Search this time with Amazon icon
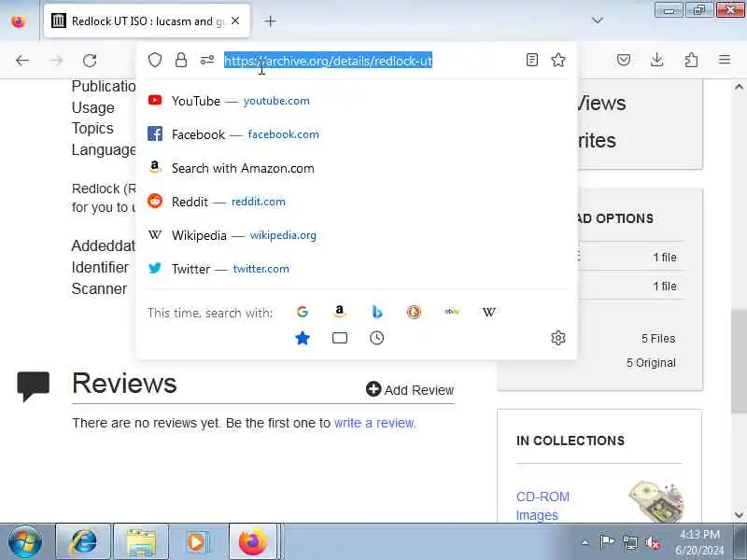Viewport: 747px width, 560px height. point(339,312)
